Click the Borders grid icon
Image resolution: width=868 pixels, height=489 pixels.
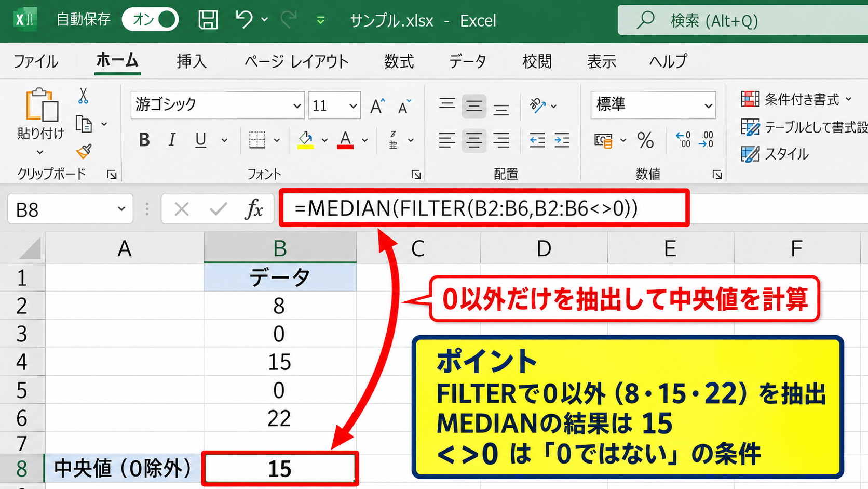pyautogui.click(x=257, y=140)
